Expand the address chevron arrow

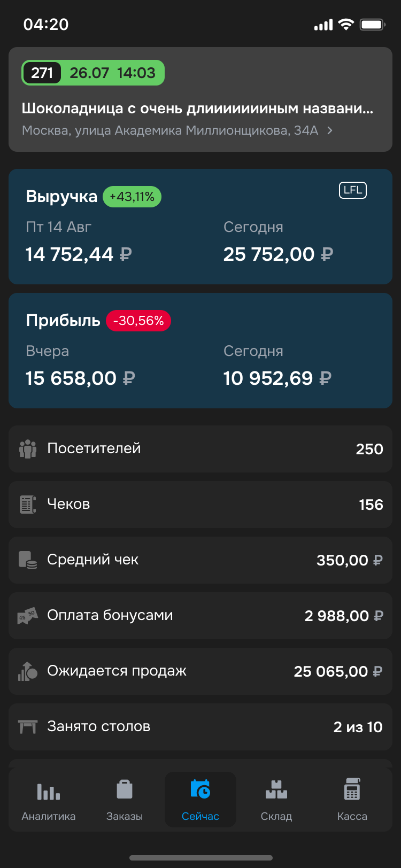330,130
